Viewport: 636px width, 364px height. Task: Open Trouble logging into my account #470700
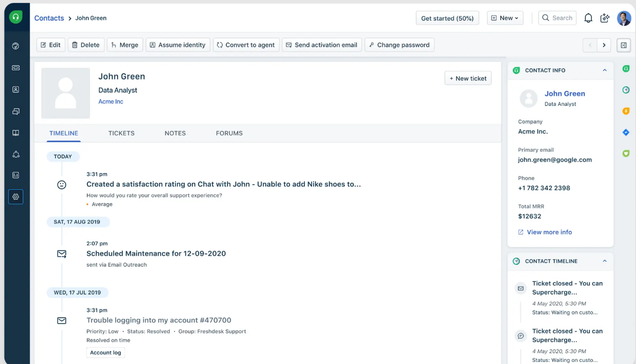(x=159, y=320)
